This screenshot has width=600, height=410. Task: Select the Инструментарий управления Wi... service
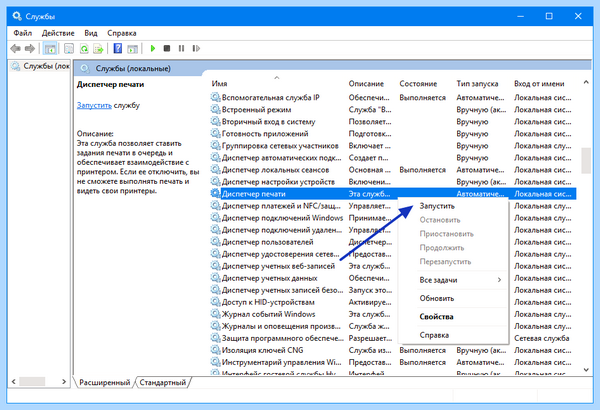(393, 362)
